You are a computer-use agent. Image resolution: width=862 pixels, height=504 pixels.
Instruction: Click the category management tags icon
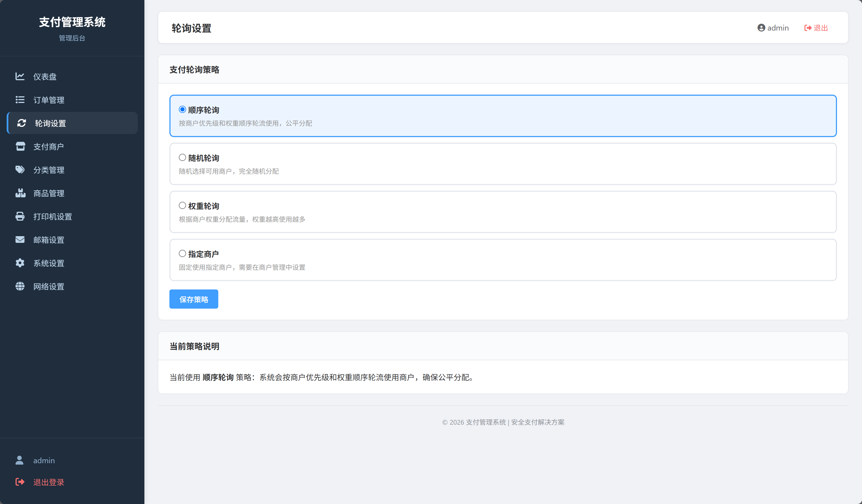20,170
